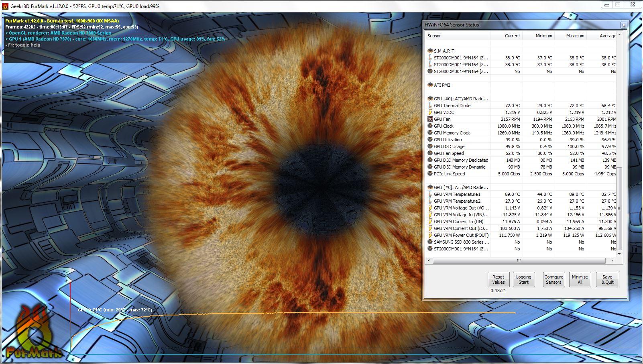643x364 pixels.
Task: Click the GPU Memory Clock sensor icon
Action: [x=430, y=133]
